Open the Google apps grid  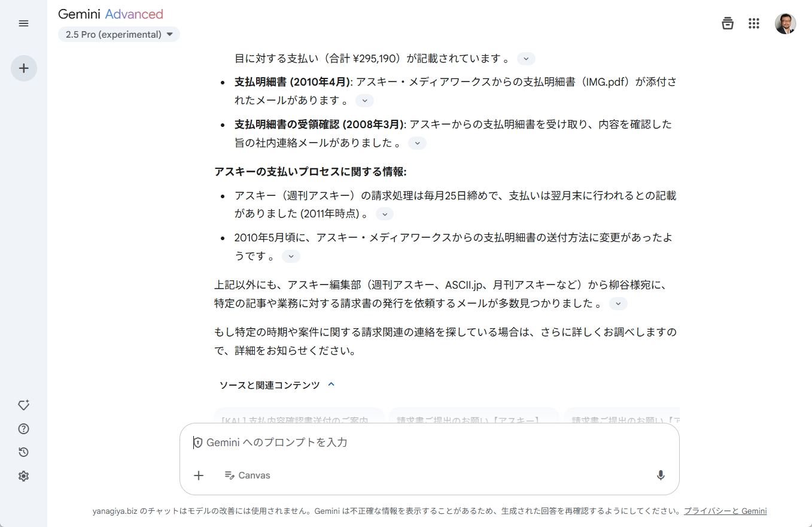click(x=754, y=23)
